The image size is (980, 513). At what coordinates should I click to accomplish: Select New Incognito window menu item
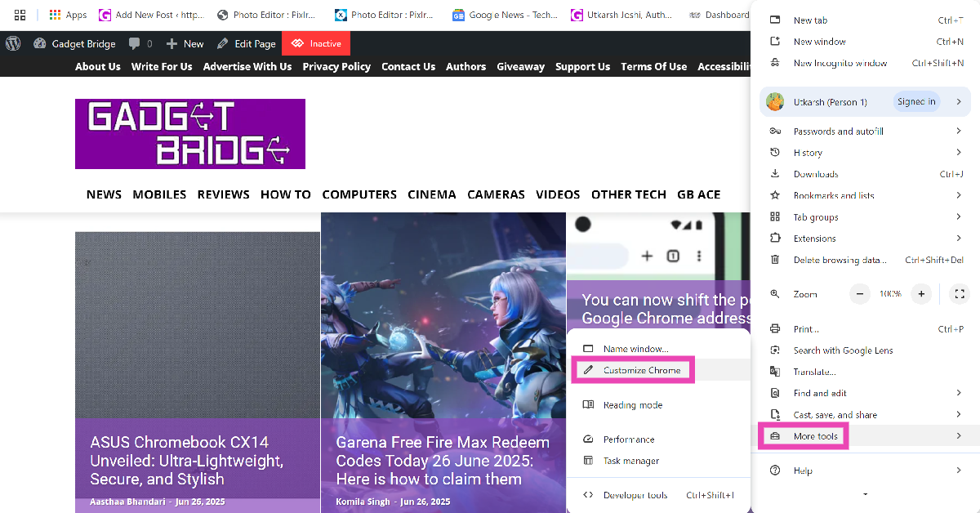[866, 63]
